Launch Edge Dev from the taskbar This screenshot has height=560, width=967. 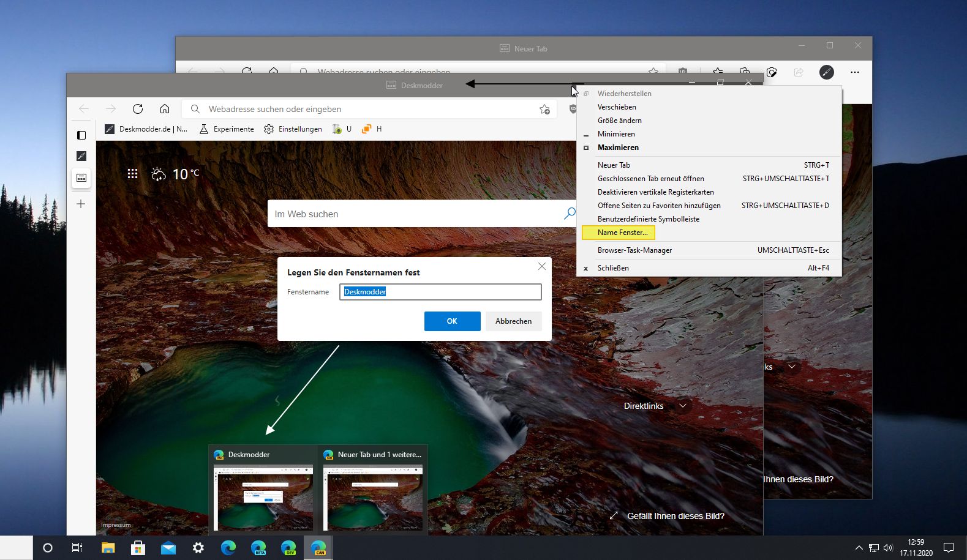[x=288, y=548]
